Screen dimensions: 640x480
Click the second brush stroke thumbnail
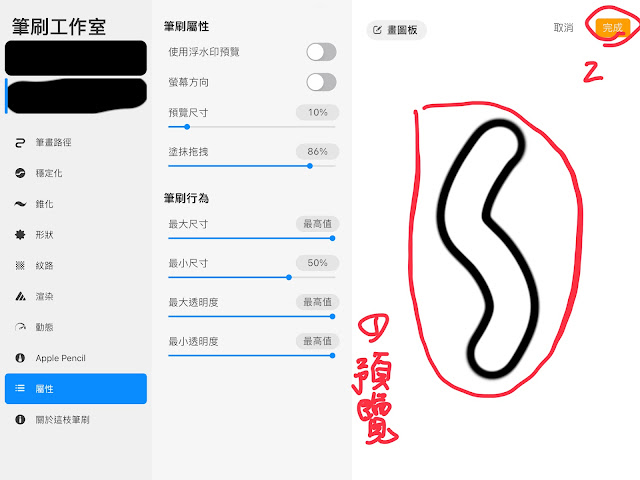point(77,96)
